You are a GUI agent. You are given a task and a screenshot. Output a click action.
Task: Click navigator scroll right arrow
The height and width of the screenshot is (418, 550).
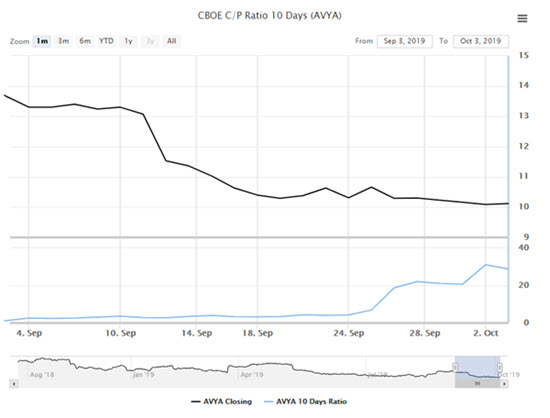[504, 384]
